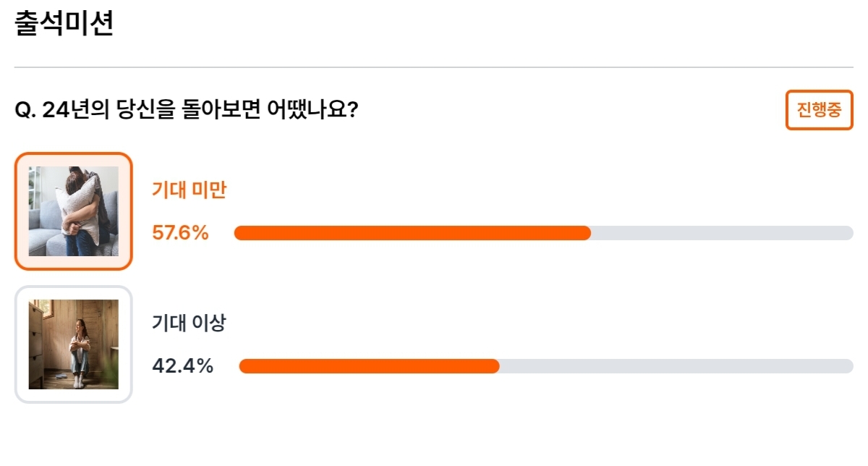Click the 출석미션 page heading
The width and height of the screenshot is (868, 466).
[64, 24]
